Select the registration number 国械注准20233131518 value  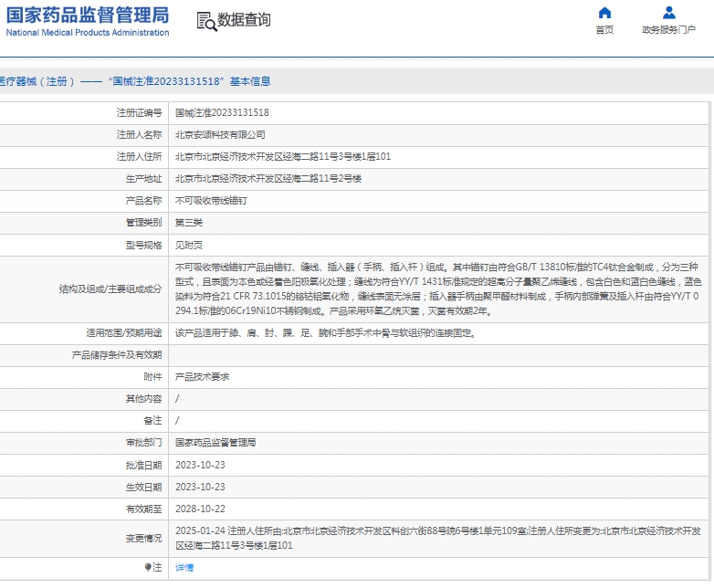pos(222,112)
